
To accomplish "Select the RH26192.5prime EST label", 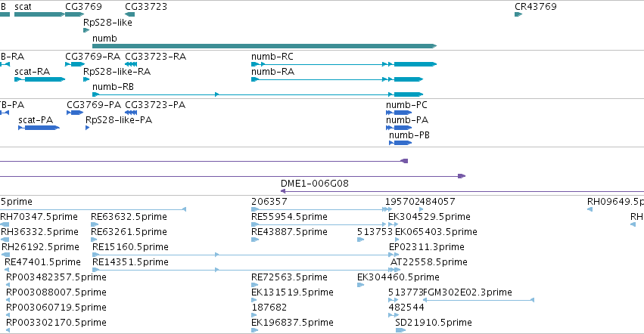I will pos(40,247).
